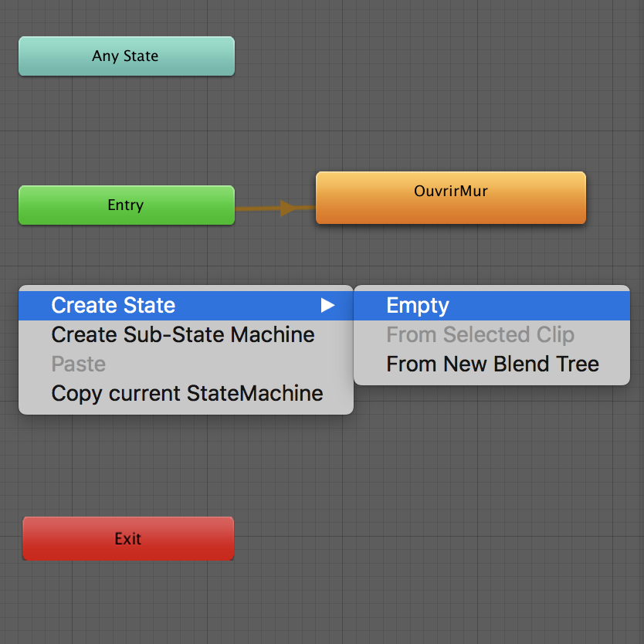Viewport: 644px width, 644px height.
Task: Click empty grid right of Exit node
Action: (x=425, y=538)
